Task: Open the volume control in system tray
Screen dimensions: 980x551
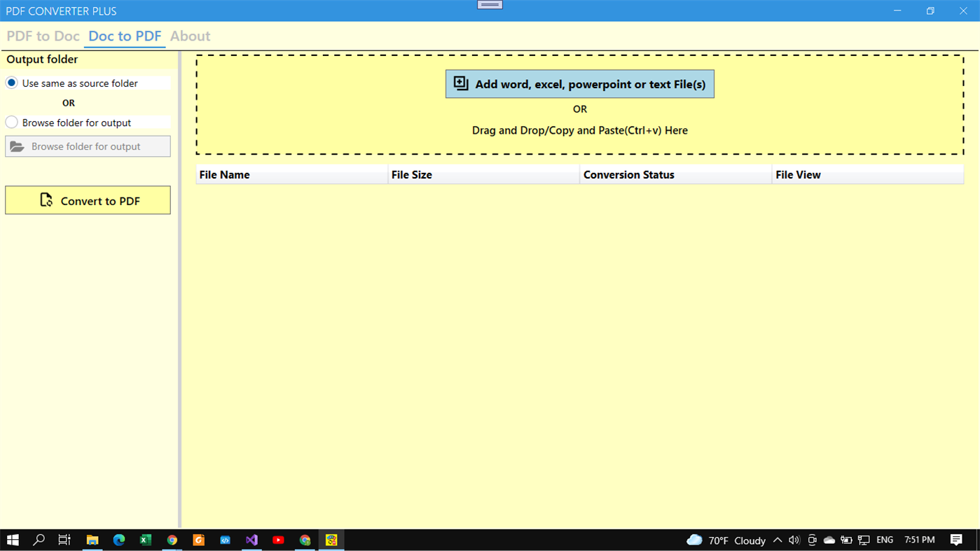Action: click(x=794, y=540)
